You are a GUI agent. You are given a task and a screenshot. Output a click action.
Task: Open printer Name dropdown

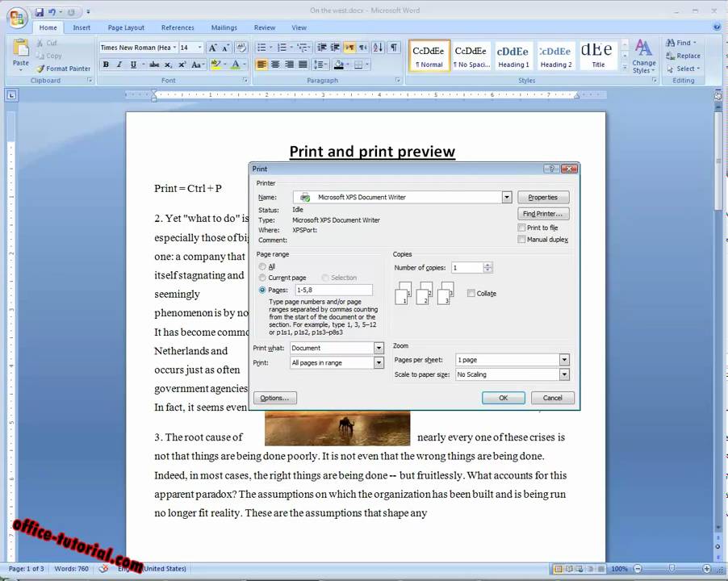coord(507,197)
